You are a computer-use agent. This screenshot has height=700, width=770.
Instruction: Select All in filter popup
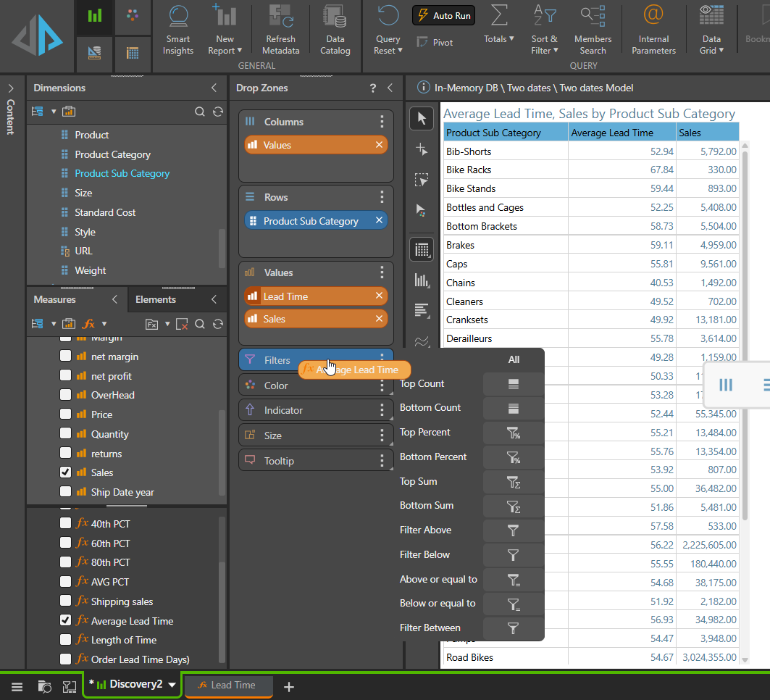[514, 359]
